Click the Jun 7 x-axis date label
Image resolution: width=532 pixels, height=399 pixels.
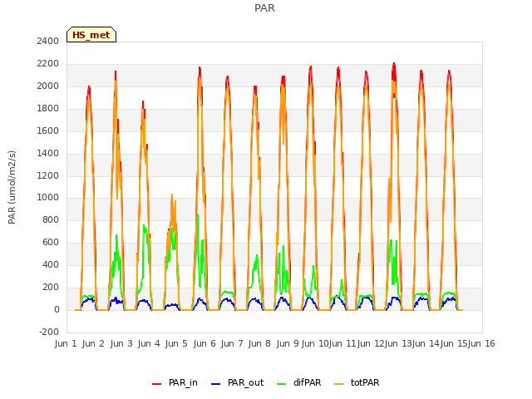[232, 343]
